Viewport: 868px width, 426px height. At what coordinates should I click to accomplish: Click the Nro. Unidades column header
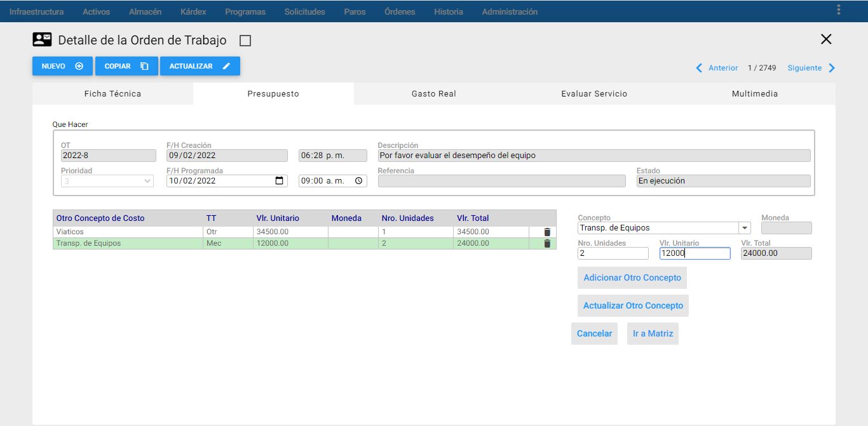point(407,218)
